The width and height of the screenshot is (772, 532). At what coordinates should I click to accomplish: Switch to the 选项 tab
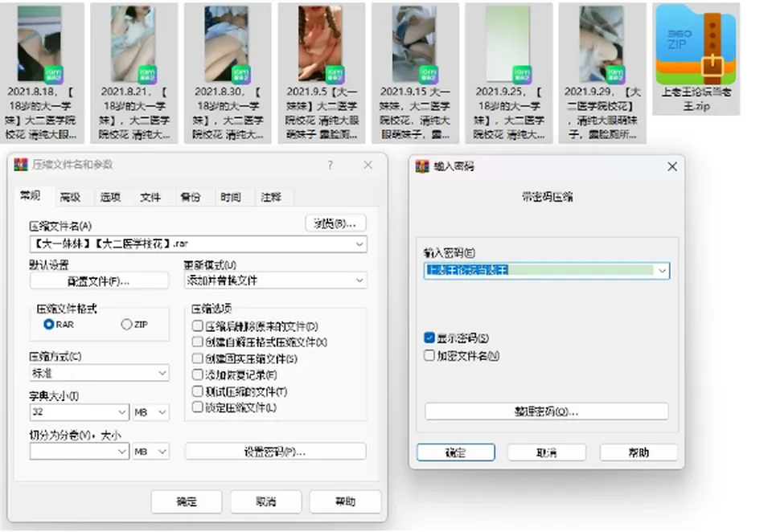[110, 198]
